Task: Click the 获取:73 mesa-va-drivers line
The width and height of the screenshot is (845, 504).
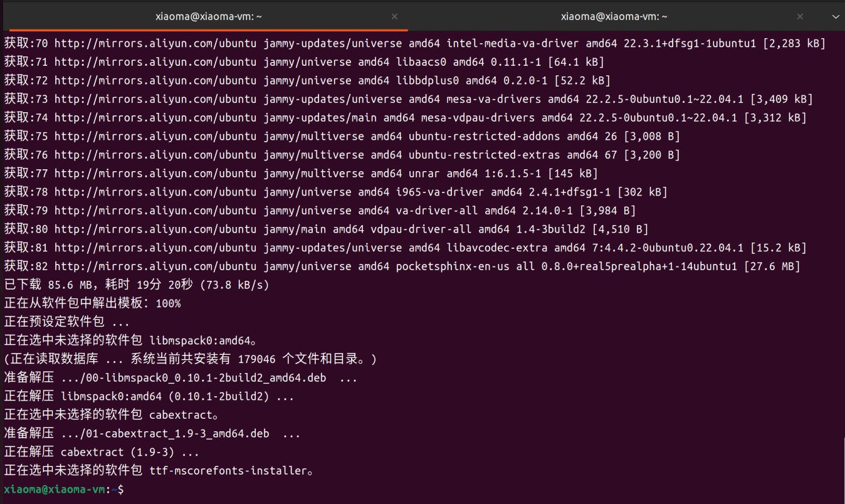Action: [408, 99]
